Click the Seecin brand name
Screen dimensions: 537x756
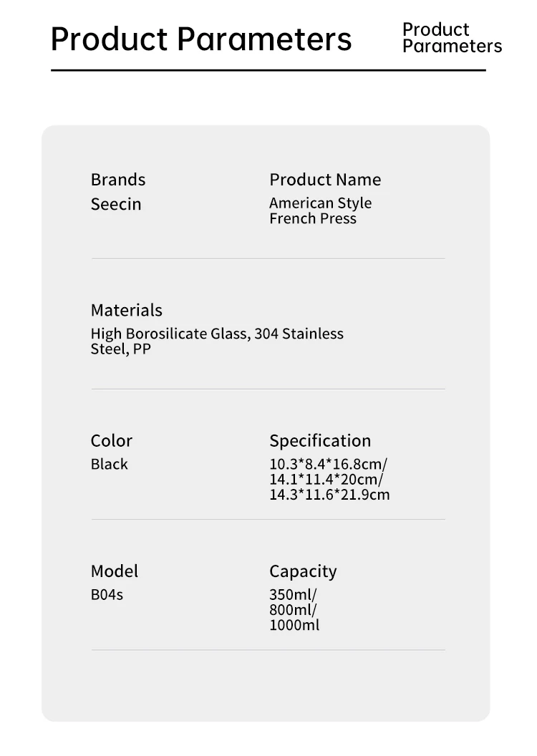(x=116, y=204)
